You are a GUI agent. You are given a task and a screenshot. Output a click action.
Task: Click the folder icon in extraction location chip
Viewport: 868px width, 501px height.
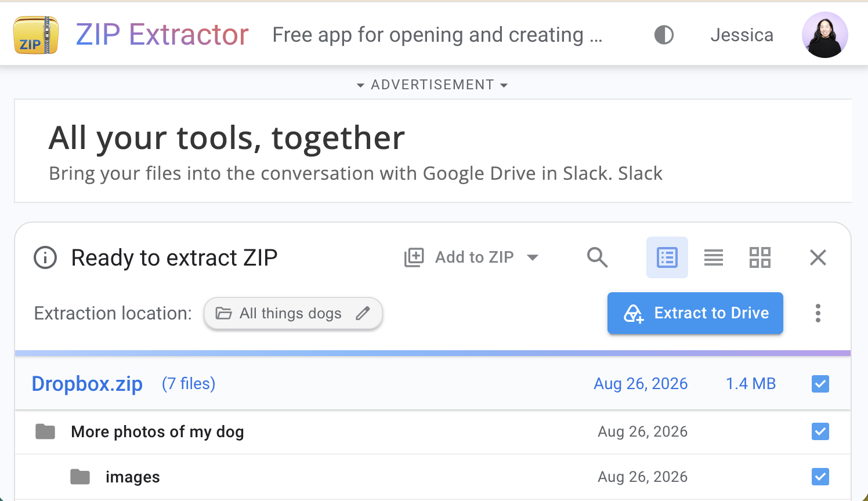(223, 313)
